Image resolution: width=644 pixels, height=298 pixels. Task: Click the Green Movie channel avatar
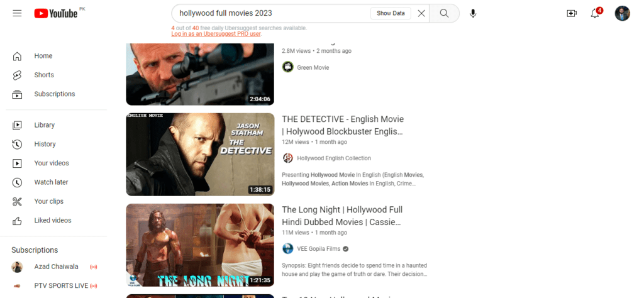point(287,67)
